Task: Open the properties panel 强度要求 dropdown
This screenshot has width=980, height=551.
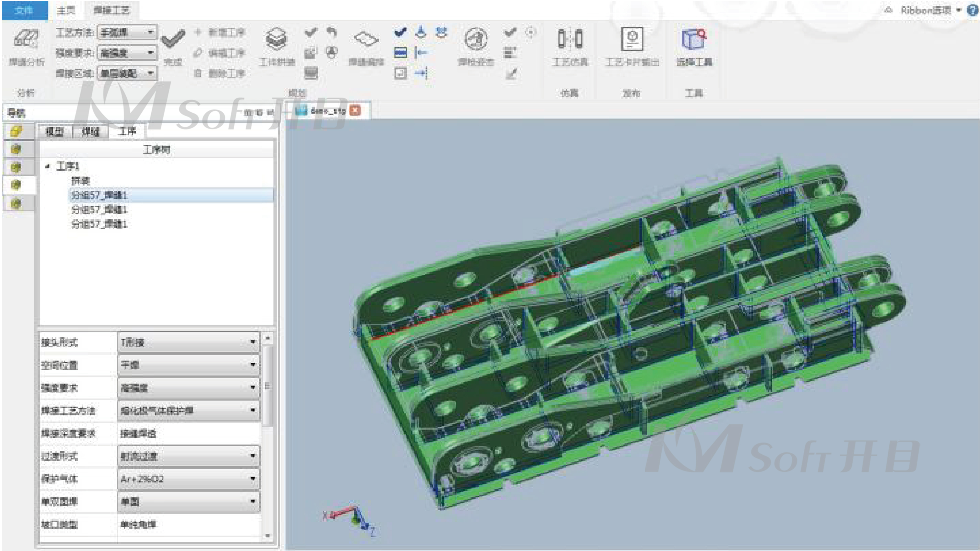Action: [189, 387]
